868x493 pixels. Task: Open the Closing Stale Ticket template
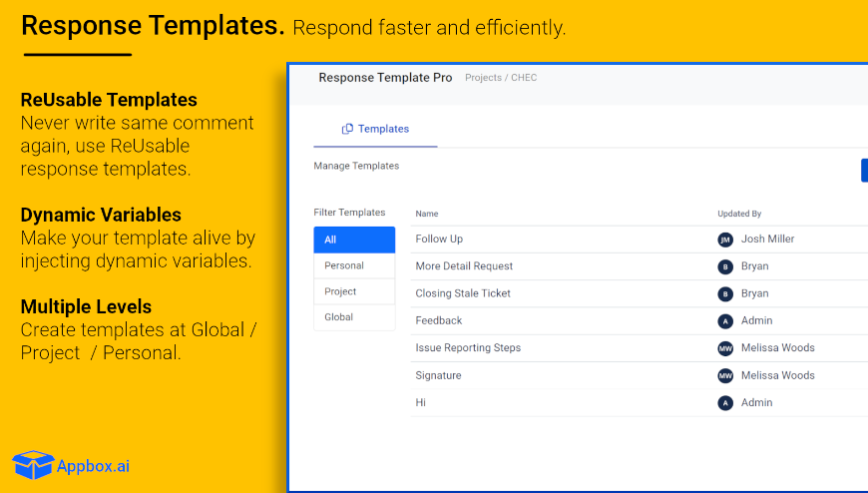tap(463, 293)
